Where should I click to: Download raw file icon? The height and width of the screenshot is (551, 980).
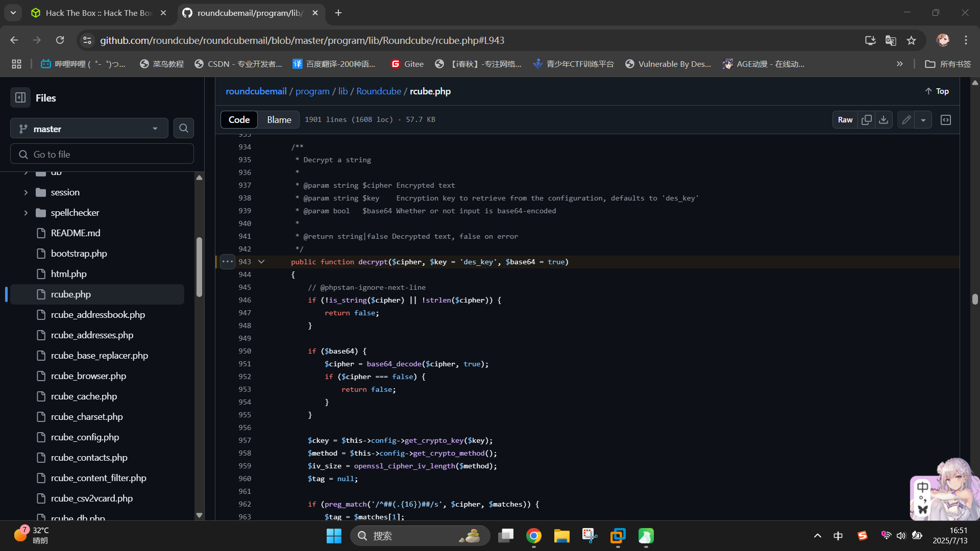coord(884,120)
